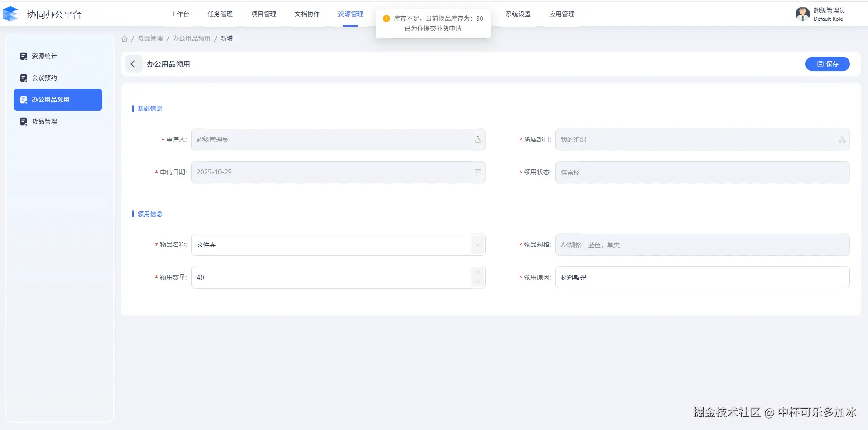The height and width of the screenshot is (430, 868).
Task: Click the user avatar icon
Action: [803, 14]
